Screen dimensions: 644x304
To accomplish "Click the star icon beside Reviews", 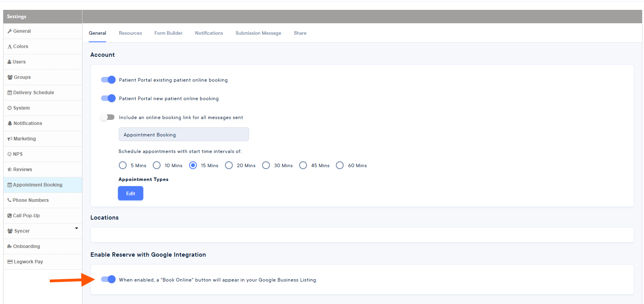I will pyautogui.click(x=10, y=170).
